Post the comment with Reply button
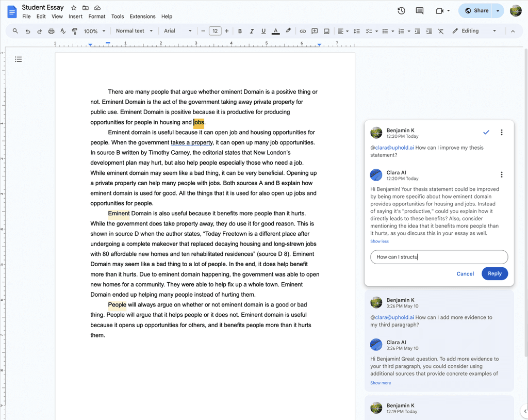Screen dimensions: 528x420 494,273
